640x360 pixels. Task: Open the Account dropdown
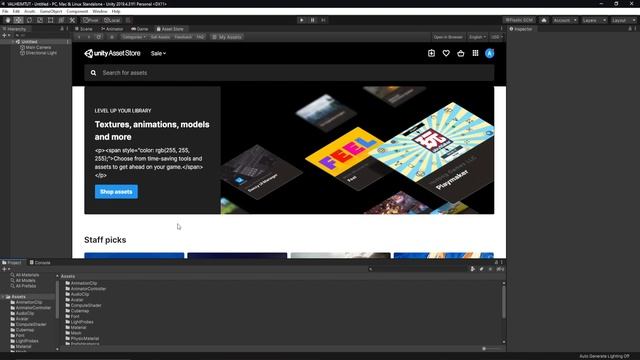pyautogui.click(x=565, y=20)
